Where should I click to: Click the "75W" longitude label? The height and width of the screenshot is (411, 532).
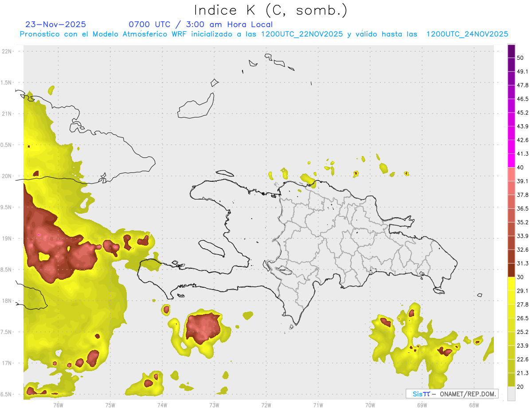[110, 405]
